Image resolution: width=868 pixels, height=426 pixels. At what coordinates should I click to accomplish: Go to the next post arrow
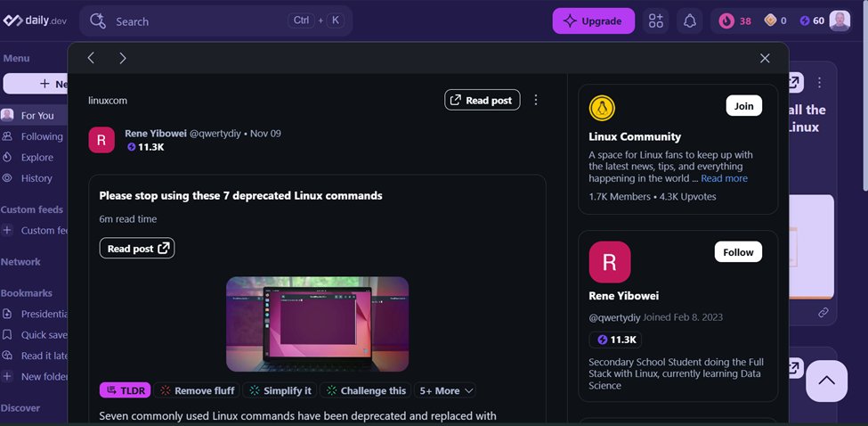coord(123,58)
